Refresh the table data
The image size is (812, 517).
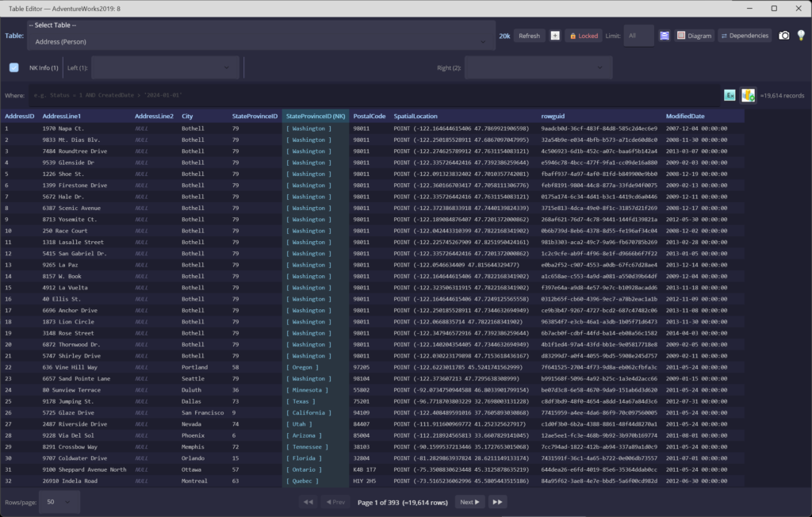click(x=529, y=36)
